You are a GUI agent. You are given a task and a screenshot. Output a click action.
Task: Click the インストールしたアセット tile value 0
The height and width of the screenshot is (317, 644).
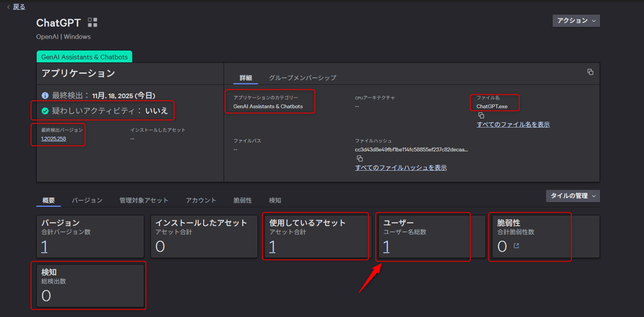click(160, 247)
